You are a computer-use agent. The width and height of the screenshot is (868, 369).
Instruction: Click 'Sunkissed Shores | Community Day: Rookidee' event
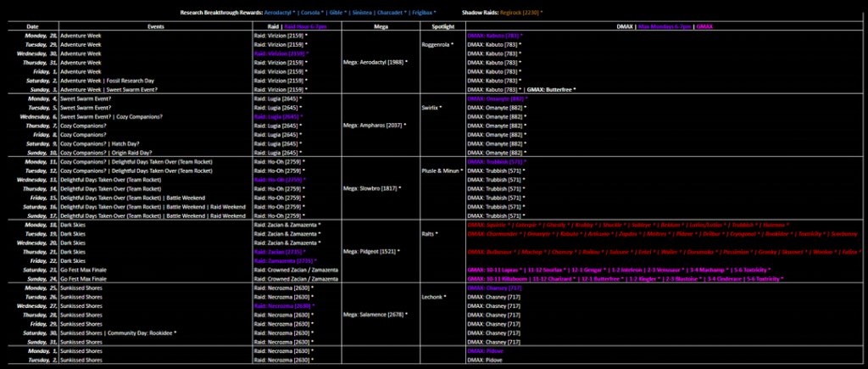[x=119, y=333]
